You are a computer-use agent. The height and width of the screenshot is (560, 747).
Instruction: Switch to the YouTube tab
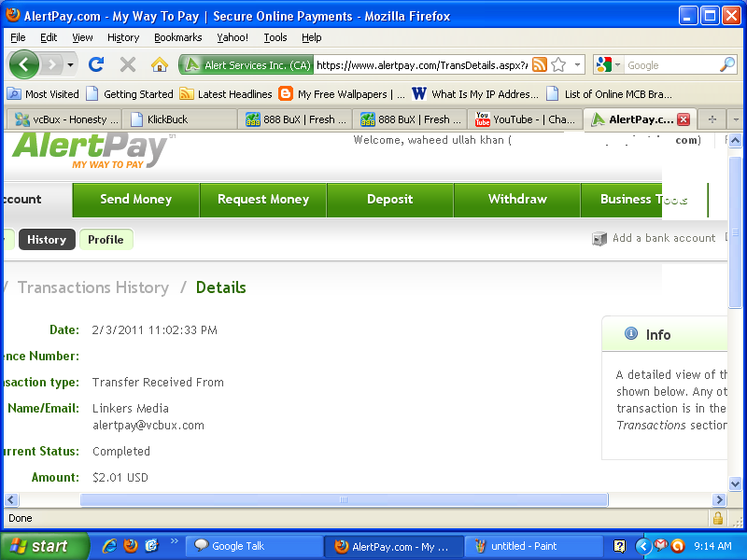526,119
